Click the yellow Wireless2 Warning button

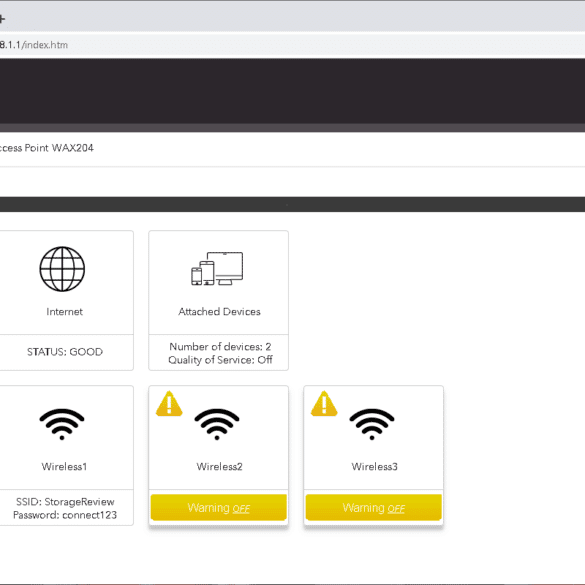click(219, 507)
